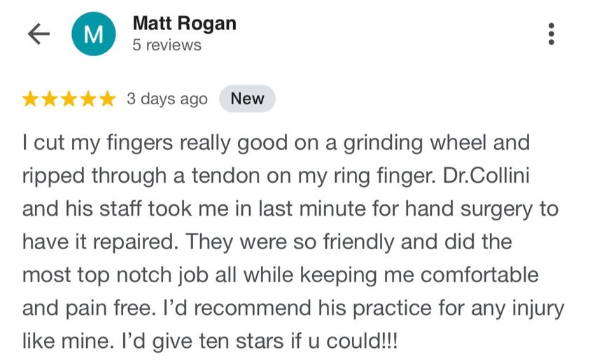The width and height of the screenshot is (590, 364).
Task: Click the fourth gold rating star
Action: point(88,99)
